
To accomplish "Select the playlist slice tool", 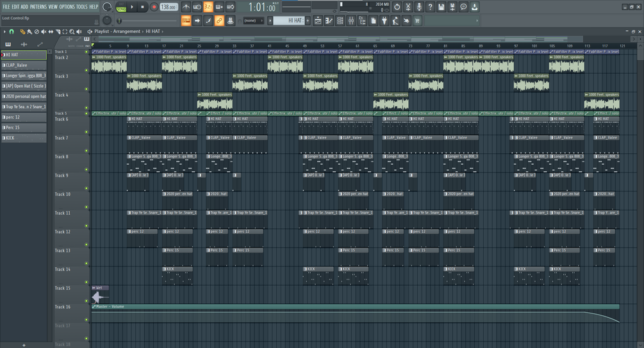I will click(x=58, y=31).
